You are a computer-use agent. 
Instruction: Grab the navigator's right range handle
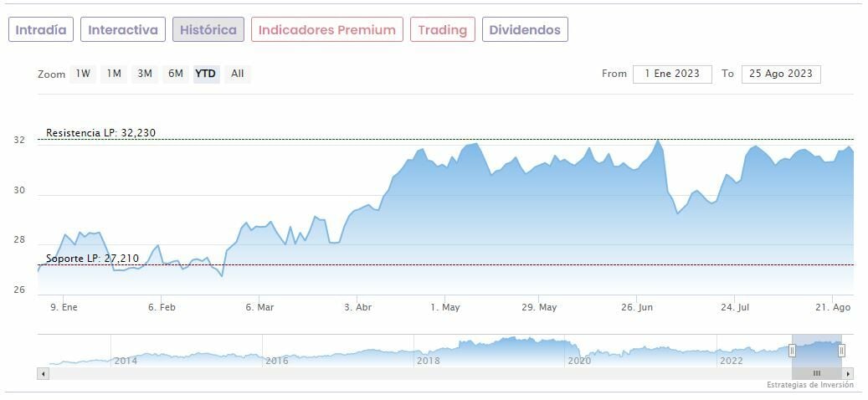[841, 351]
